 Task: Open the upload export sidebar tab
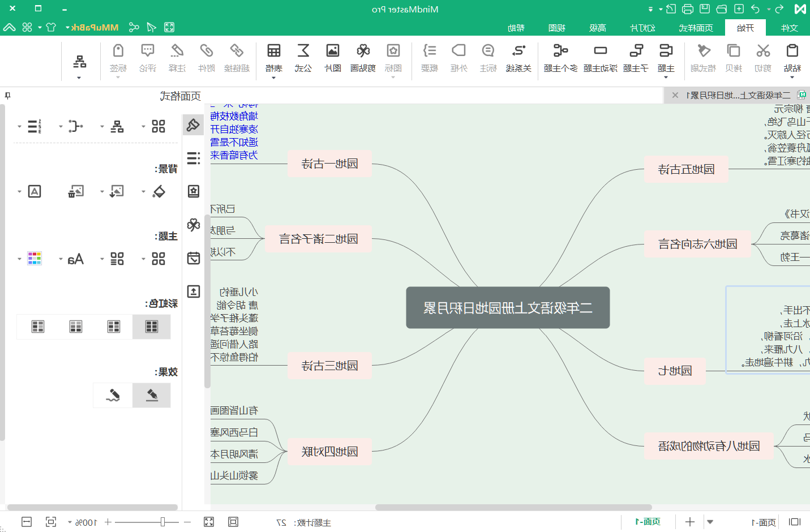(x=194, y=291)
